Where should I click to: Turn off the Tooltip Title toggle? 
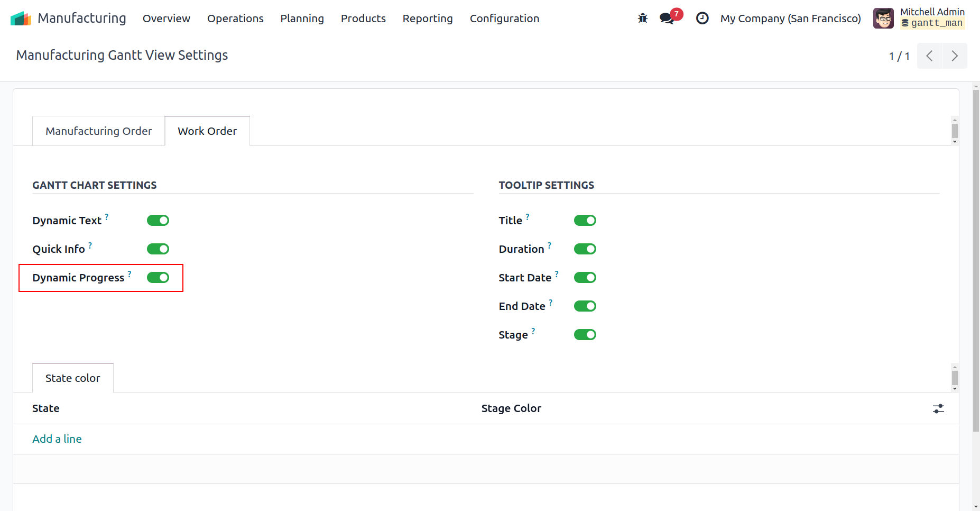click(x=585, y=221)
